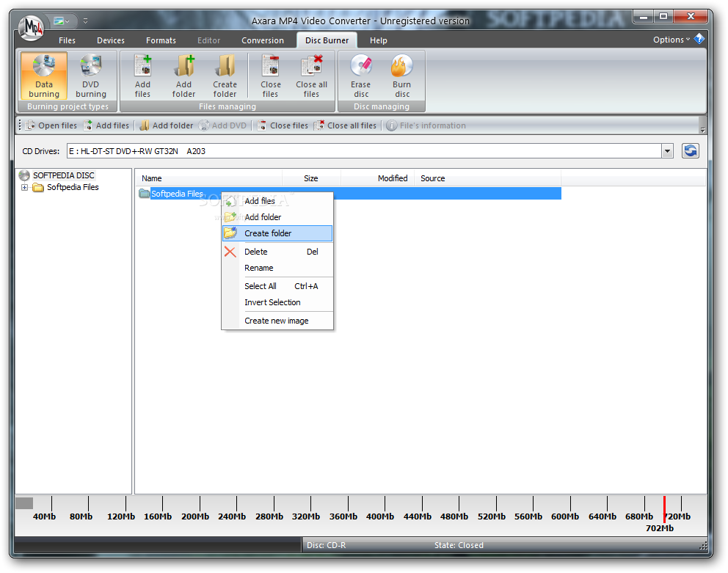The image size is (728, 573).
Task: Select the Disc Burner tab
Action: 327,40
